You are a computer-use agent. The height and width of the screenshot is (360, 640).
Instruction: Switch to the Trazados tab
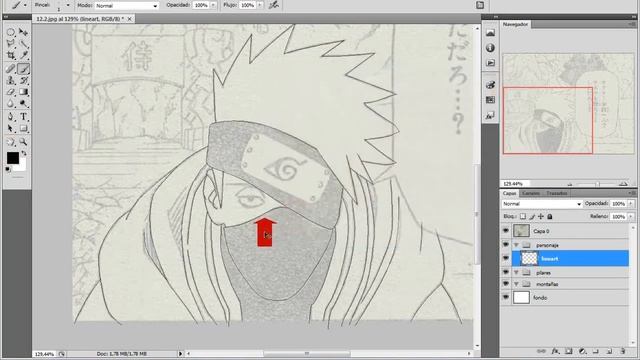coord(557,193)
